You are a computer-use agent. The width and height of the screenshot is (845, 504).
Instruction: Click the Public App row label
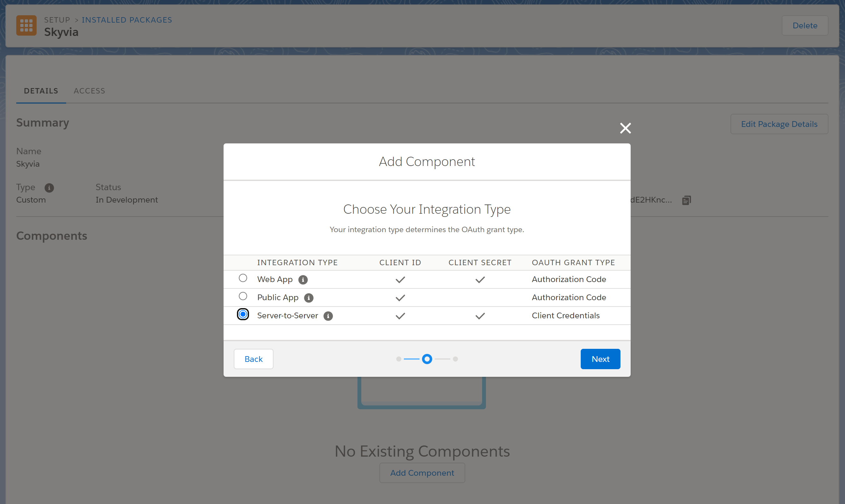point(278,298)
